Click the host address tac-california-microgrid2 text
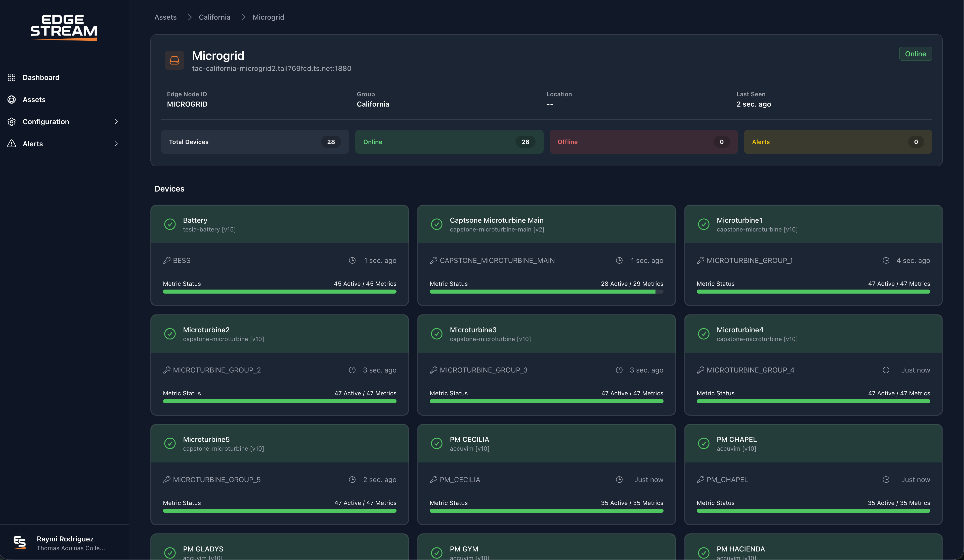 pyautogui.click(x=272, y=68)
